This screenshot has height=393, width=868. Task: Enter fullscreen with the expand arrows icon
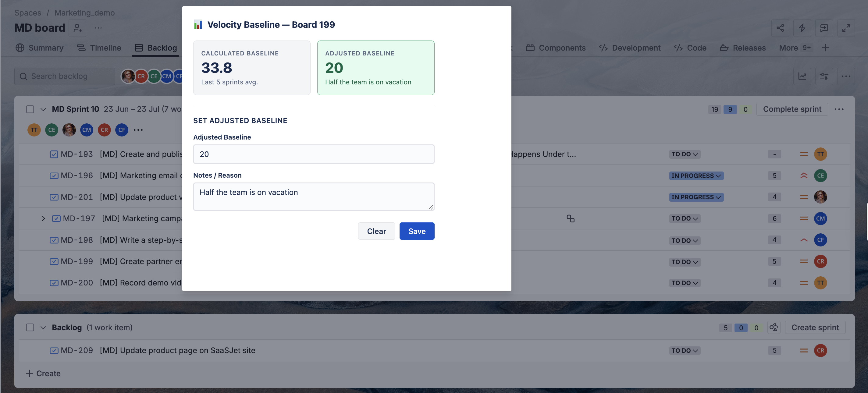point(846,28)
